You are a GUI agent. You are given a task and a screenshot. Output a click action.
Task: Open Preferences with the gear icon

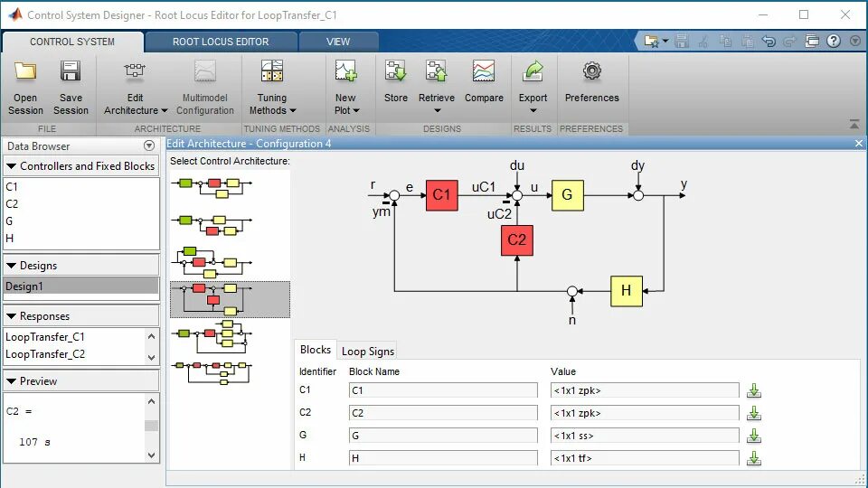(591, 82)
